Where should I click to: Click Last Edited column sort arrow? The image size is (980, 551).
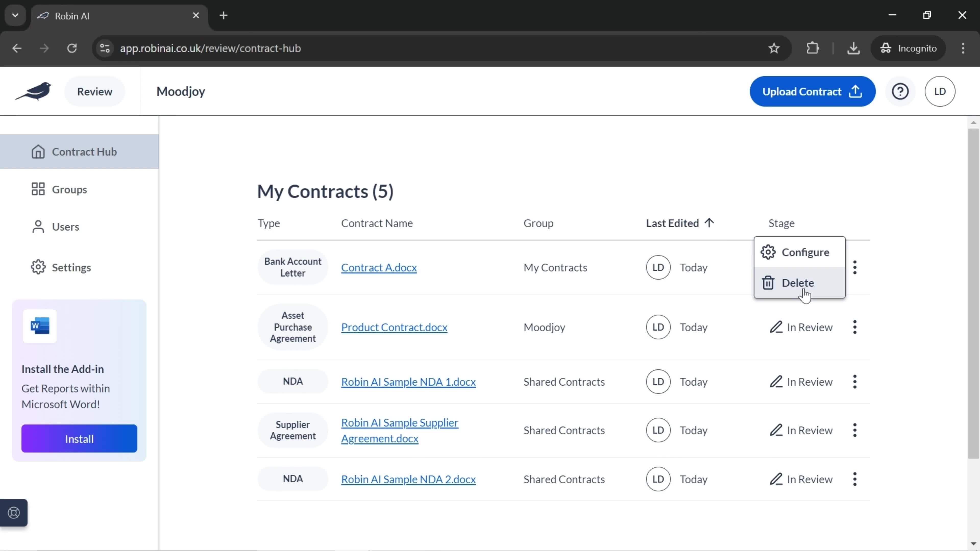[709, 223]
